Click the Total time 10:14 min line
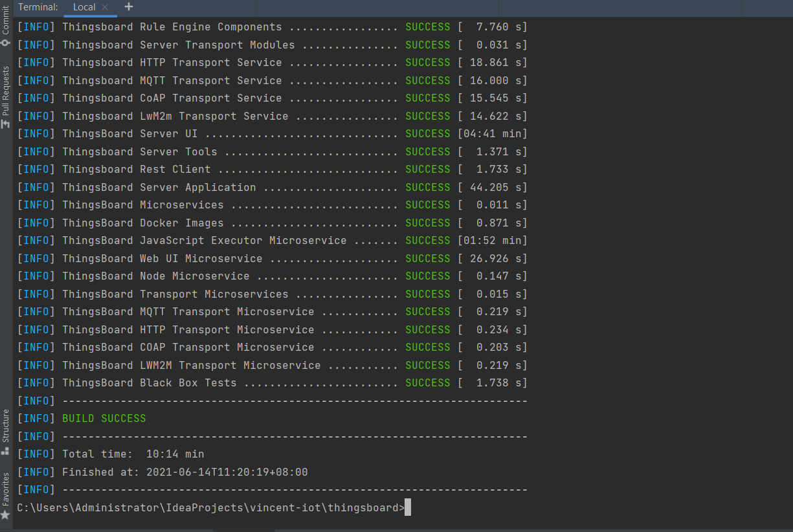The image size is (793, 532). pos(111,454)
